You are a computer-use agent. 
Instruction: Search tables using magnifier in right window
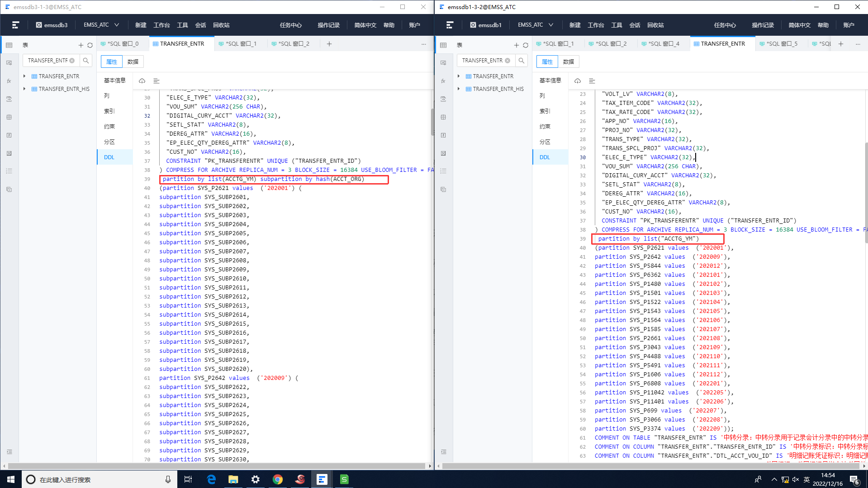pos(522,61)
